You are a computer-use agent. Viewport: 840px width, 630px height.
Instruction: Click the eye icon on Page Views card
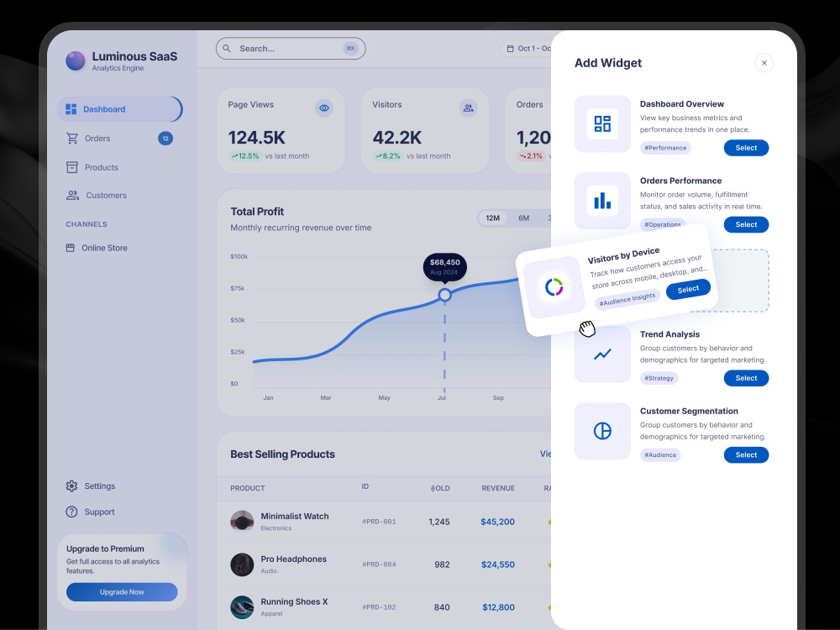coord(324,108)
